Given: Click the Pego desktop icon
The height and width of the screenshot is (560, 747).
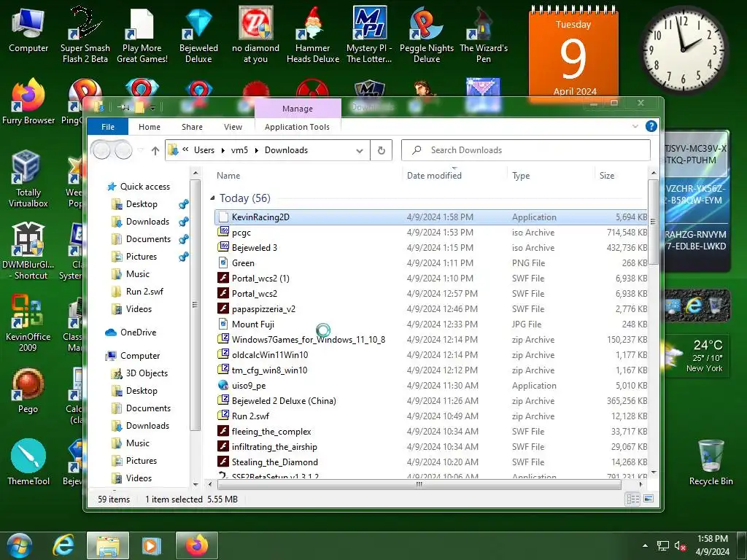Looking at the screenshot, I should [28, 391].
